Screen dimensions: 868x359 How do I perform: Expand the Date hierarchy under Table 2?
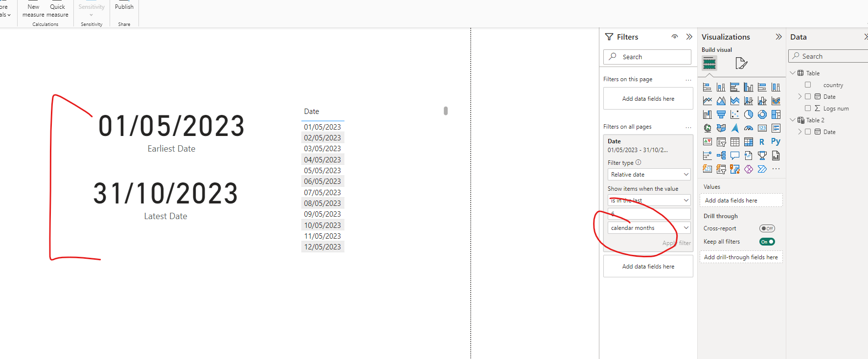point(800,132)
